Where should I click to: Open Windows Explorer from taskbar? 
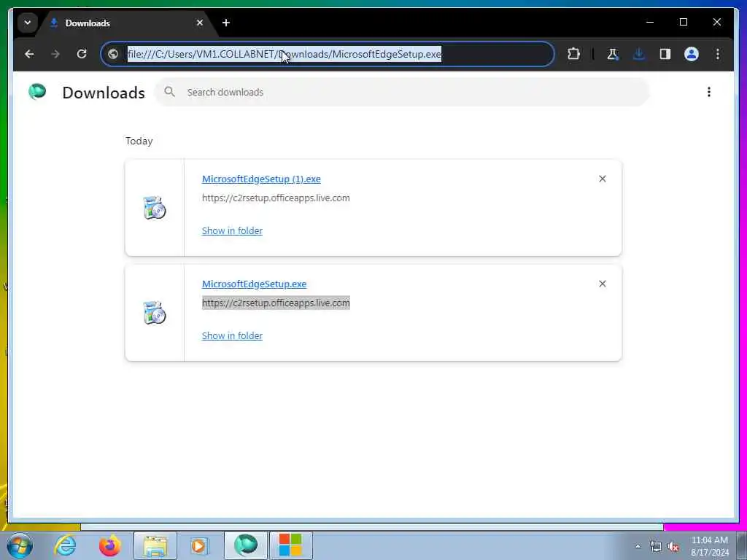coord(155,545)
